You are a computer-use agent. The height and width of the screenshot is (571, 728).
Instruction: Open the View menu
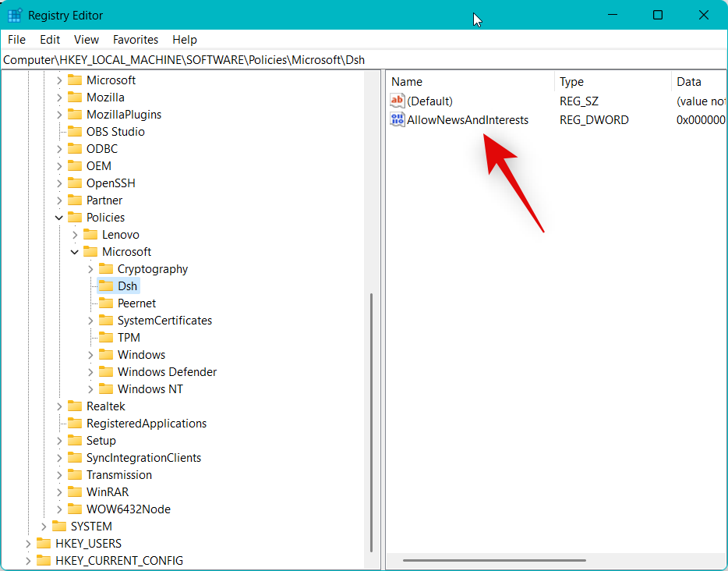click(x=86, y=39)
